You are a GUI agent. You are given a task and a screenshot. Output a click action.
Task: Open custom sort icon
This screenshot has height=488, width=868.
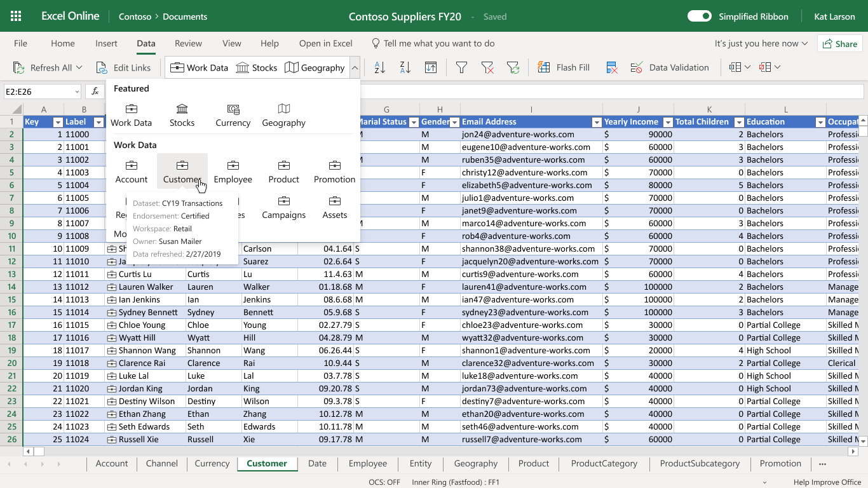pyautogui.click(x=430, y=67)
